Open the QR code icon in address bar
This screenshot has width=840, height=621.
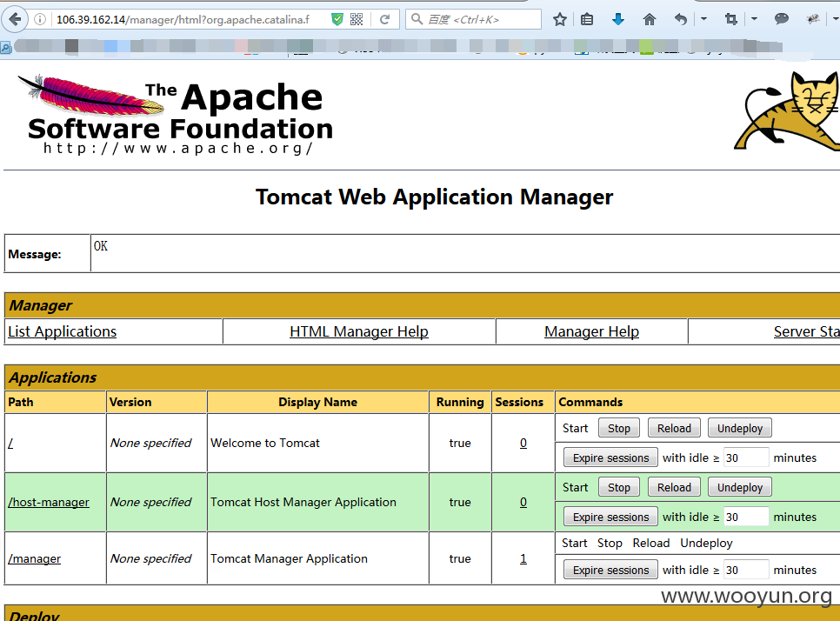point(357,20)
